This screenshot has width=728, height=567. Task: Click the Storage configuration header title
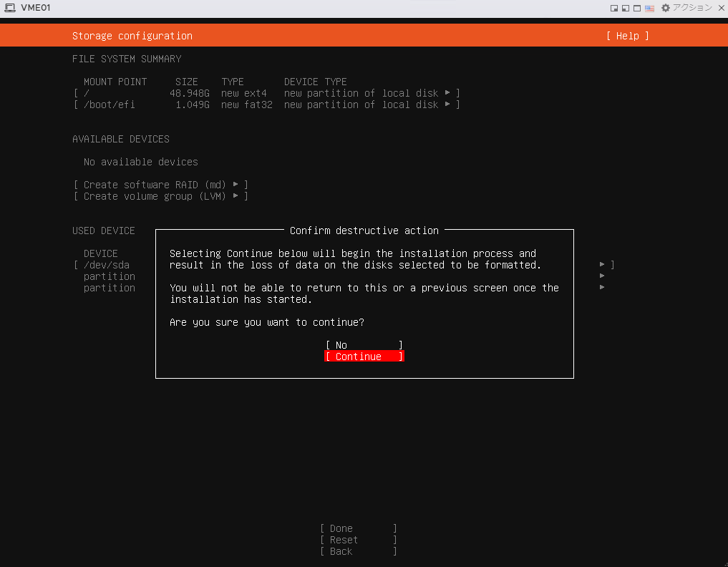(132, 36)
